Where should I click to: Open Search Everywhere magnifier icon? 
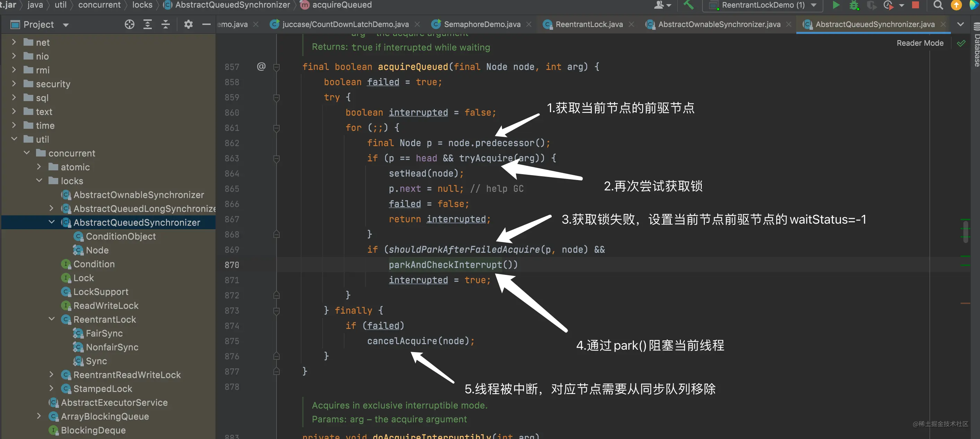point(938,5)
